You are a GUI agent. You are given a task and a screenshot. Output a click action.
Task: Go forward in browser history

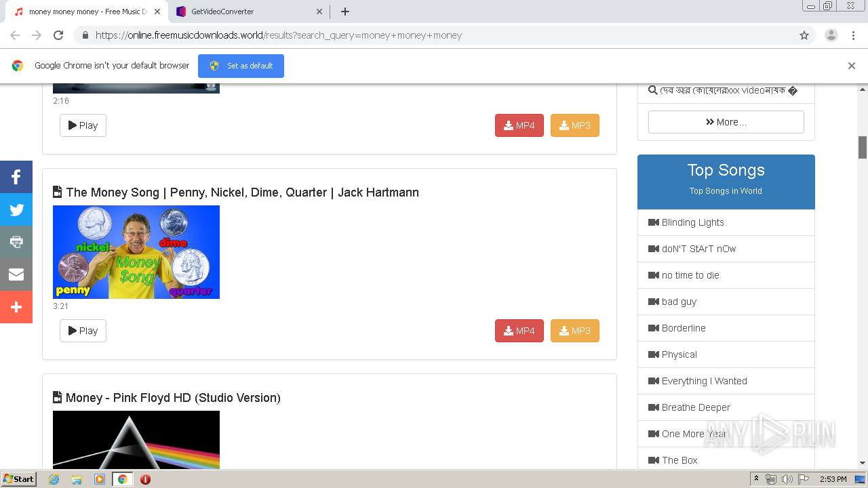coord(37,35)
